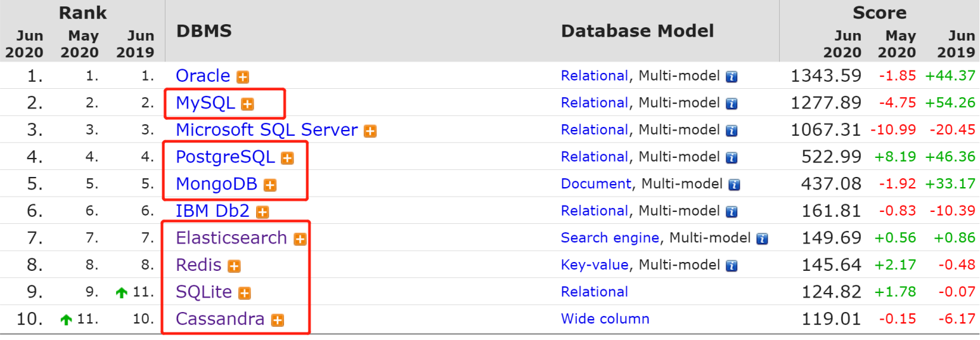Expand the plus icon beside Oracle
Viewport: 980px width, 340px height.
(x=243, y=77)
